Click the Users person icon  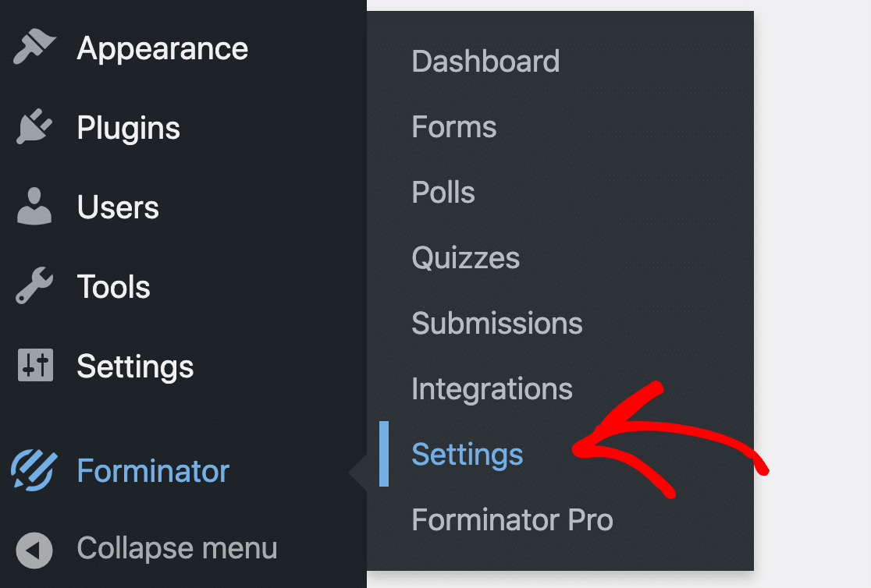click(33, 207)
